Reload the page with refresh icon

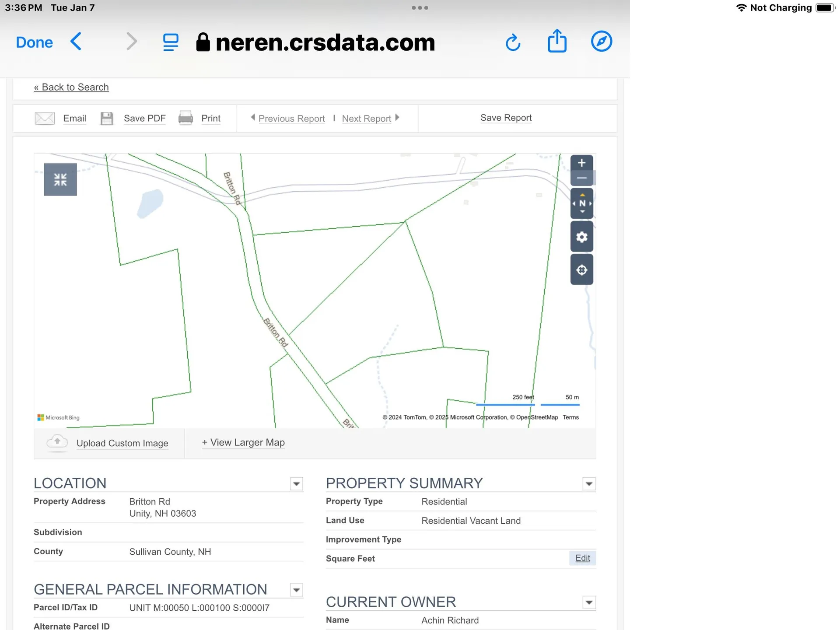[513, 43]
